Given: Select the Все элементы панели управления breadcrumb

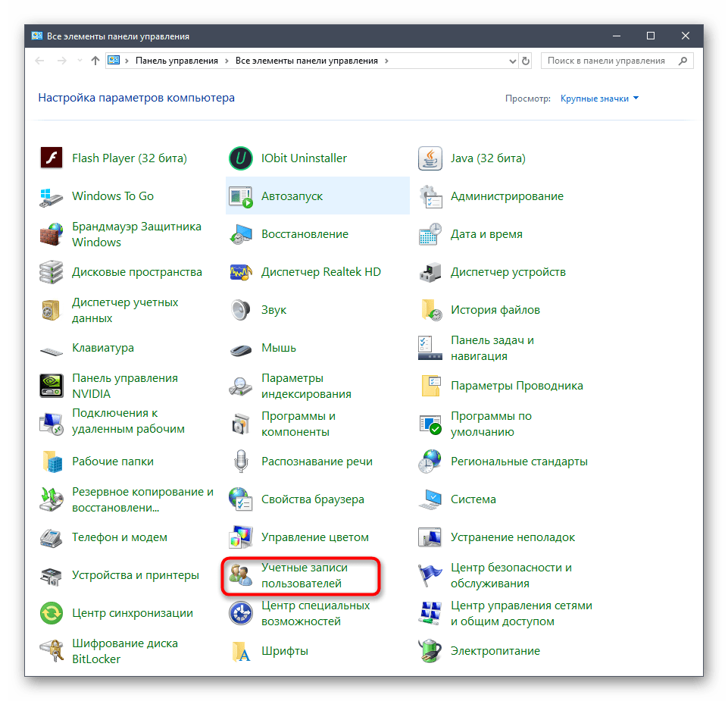Looking at the screenshot, I should 308,61.
